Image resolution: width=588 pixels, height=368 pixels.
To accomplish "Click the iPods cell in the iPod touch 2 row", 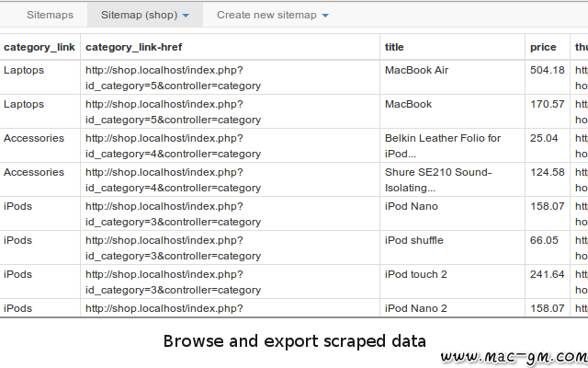I will tap(40, 282).
